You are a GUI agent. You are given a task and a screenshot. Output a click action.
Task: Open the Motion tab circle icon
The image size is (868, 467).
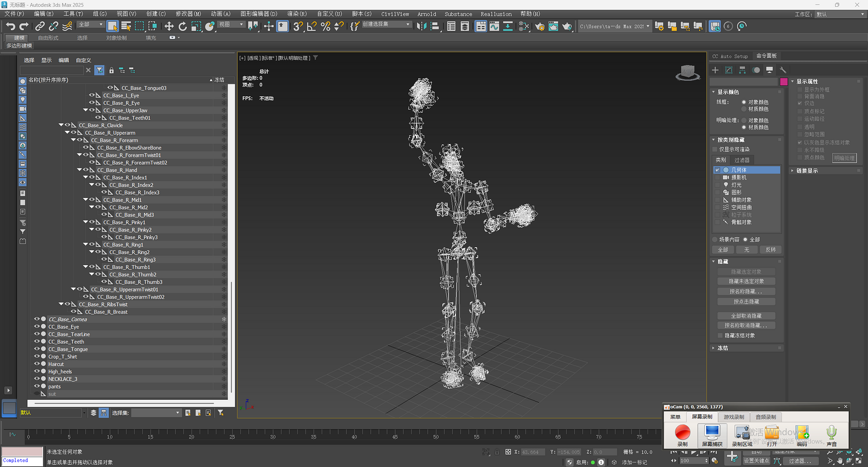756,70
